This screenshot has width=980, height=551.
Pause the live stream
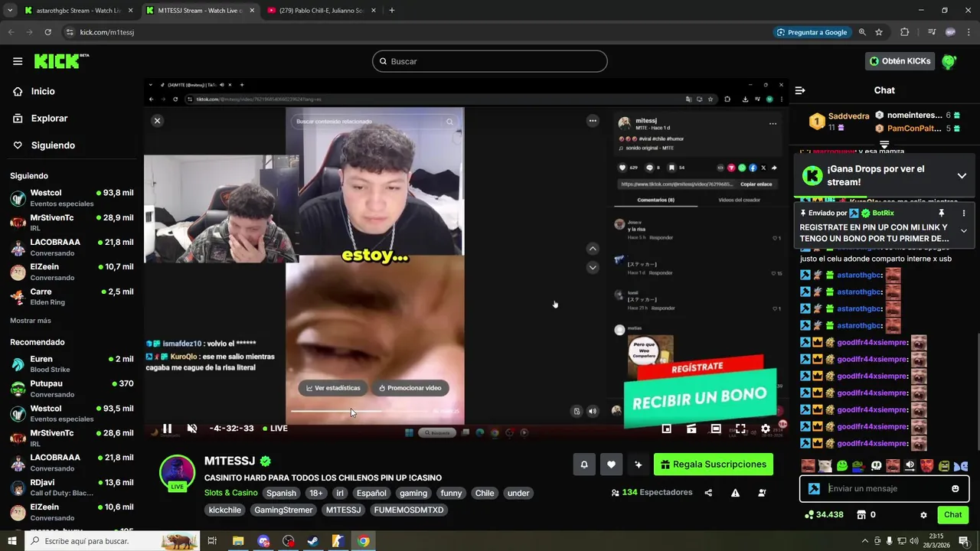pyautogui.click(x=167, y=429)
